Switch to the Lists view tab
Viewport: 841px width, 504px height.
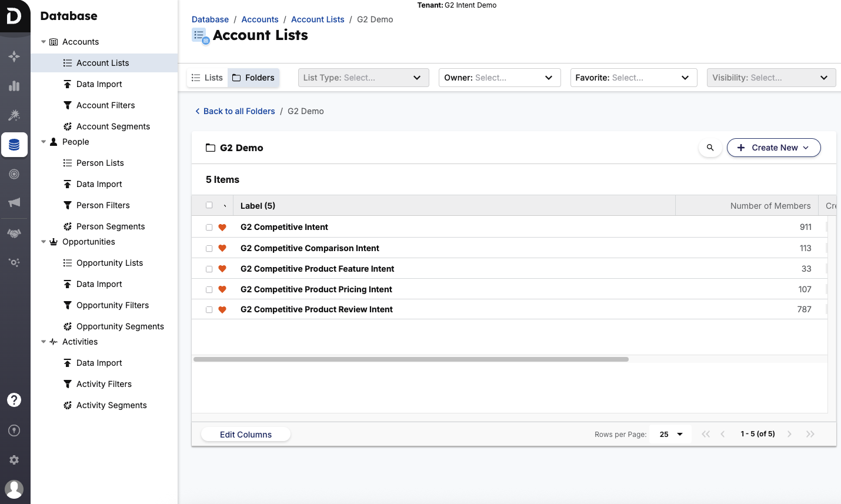pos(208,78)
